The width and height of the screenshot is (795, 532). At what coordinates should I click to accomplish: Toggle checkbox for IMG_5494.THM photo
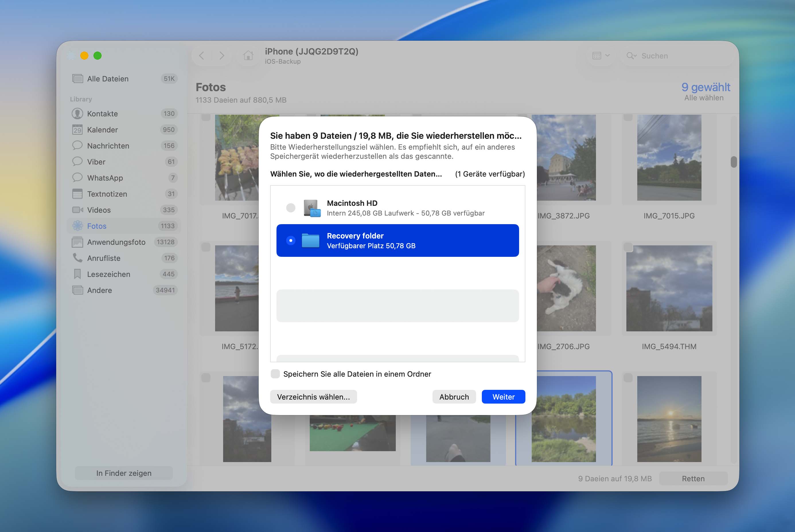pos(628,247)
